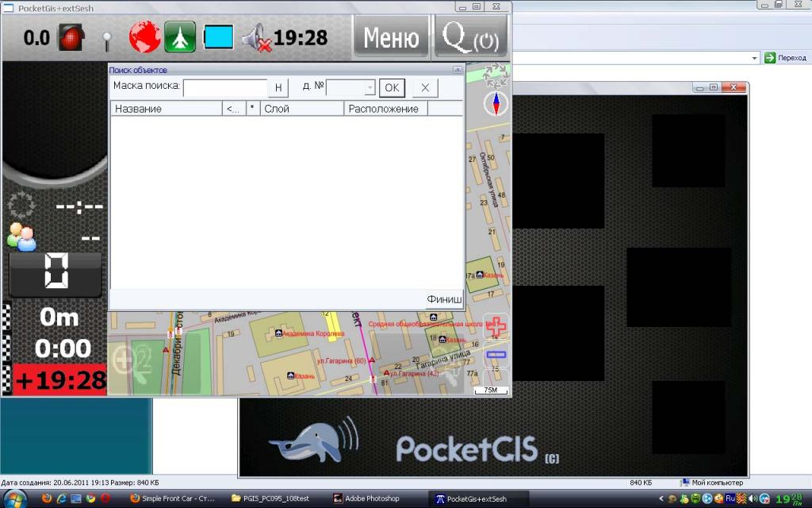Expand hidden tray icons arrow
Viewport: 812px width, 508px height.
click(661, 498)
